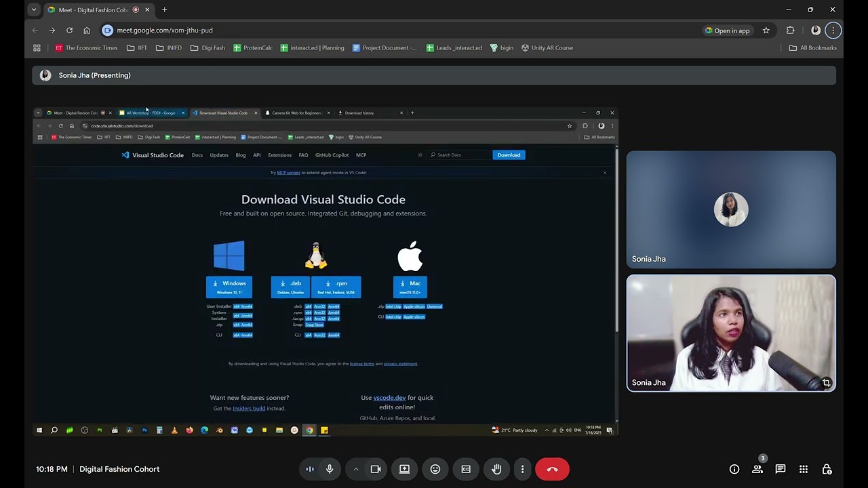Open the Leads_interact.ed bookmark
This screenshot has width=868, height=488.
click(454, 48)
